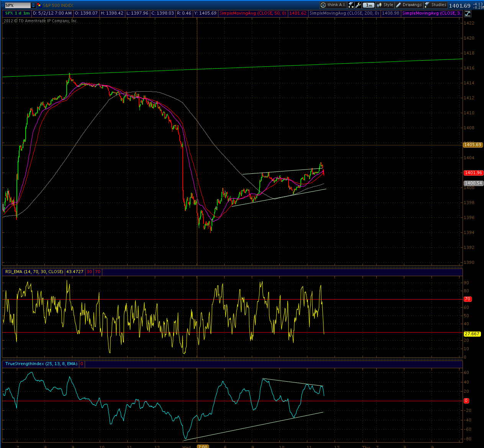Open the Style menu
The width and height of the screenshot is (484, 448).
tap(385, 5)
